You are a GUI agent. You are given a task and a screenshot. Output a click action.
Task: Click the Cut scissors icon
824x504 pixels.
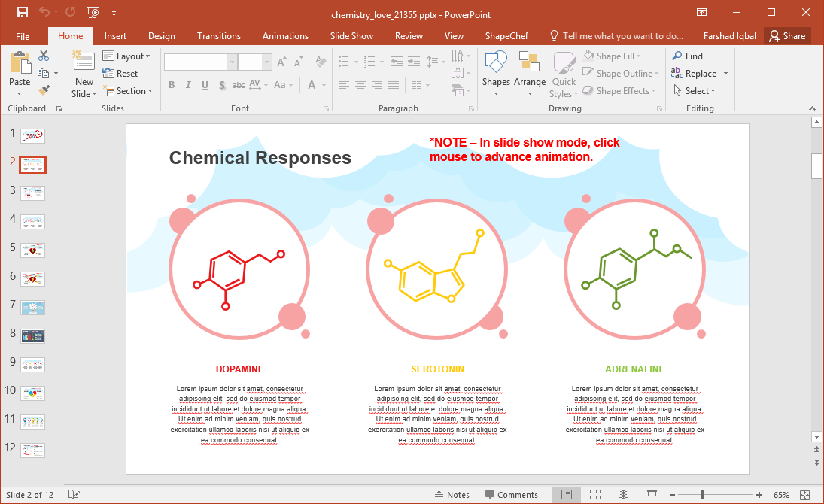(x=44, y=56)
